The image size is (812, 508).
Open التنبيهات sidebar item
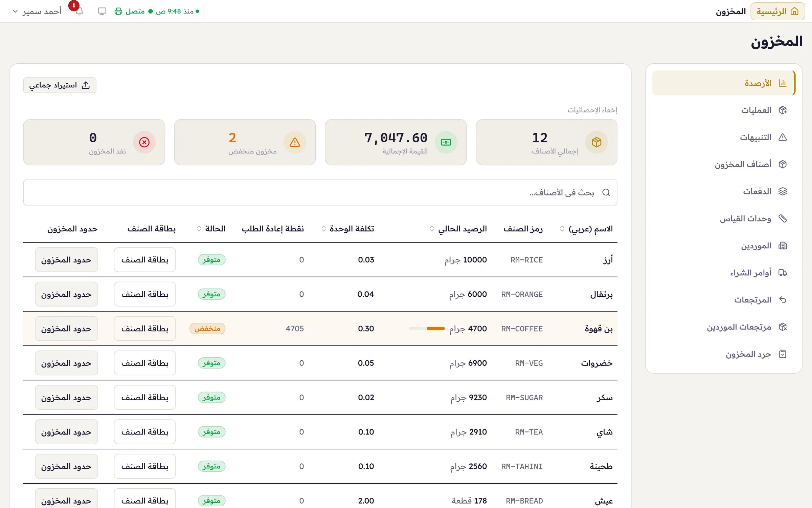[724, 137]
